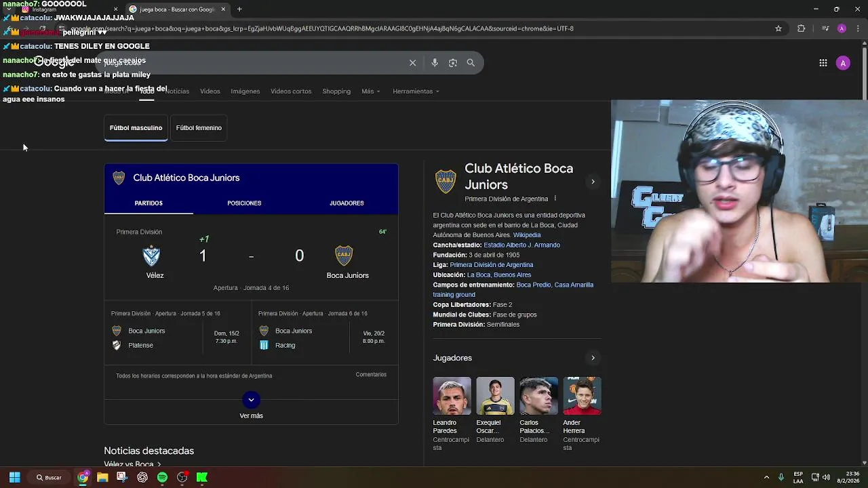868x488 pixels.
Task: Click the magnifying glass search icon
Action: pos(471,63)
